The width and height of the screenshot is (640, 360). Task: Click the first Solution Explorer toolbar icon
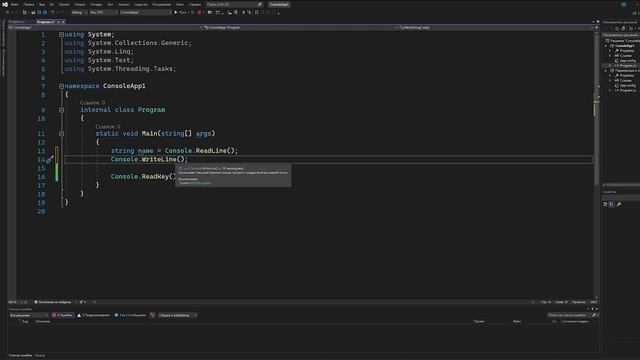[617, 29]
